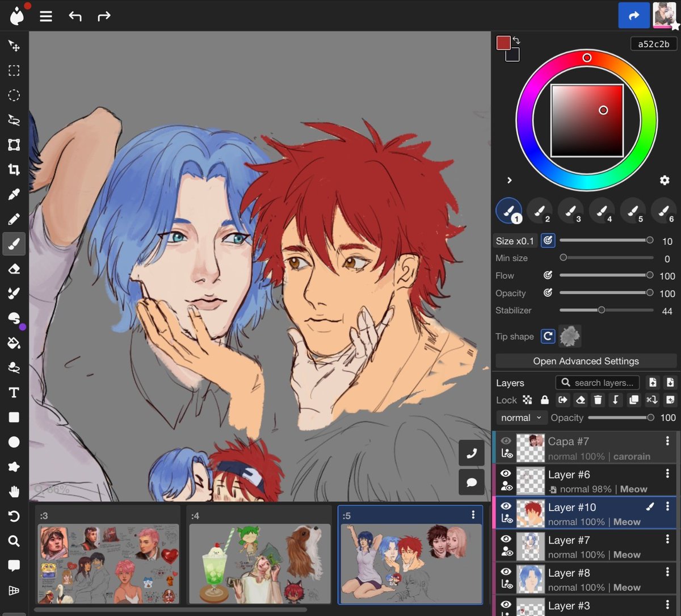Image resolution: width=681 pixels, height=616 pixels.
Task: Swap foreground and background colors
Action: [x=516, y=40]
